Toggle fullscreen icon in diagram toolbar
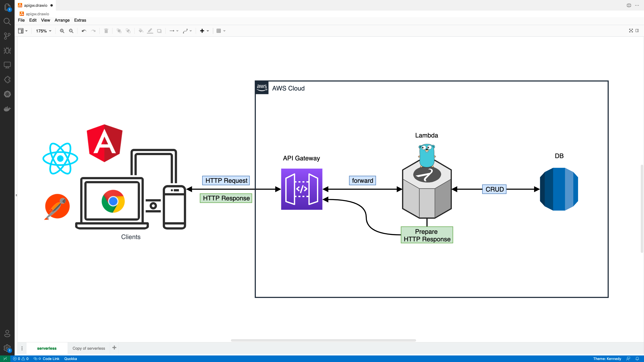The width and height of the screenshot is (644, 362). (x=631, y=31)
